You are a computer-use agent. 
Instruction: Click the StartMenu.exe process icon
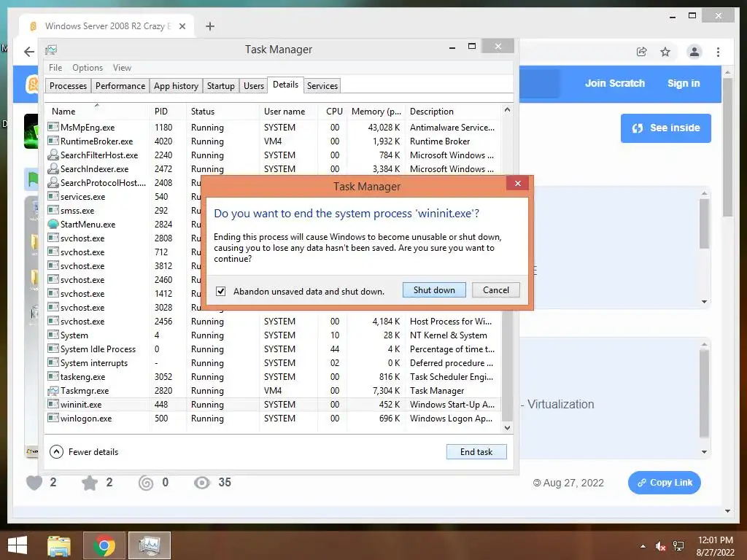coord(53,225)
